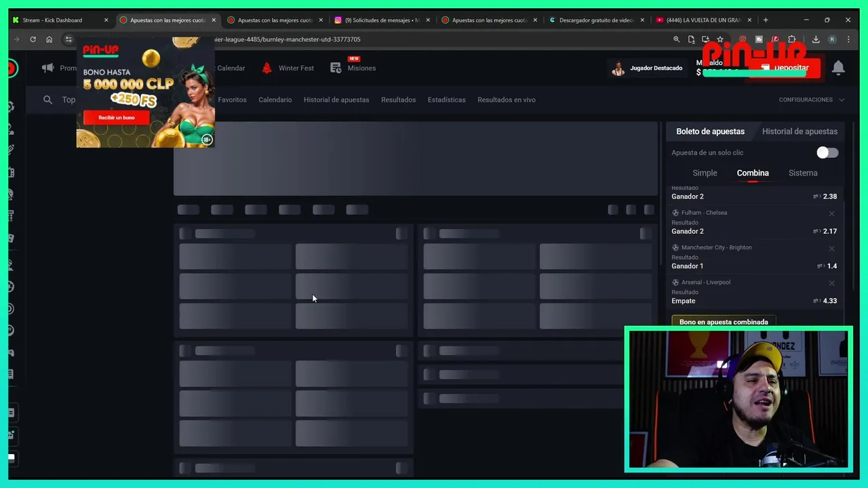Click the search magnifier icon in sports nav
Viewport: 868px width, 488px height.
pyautogui.click(x=47, y=100)
